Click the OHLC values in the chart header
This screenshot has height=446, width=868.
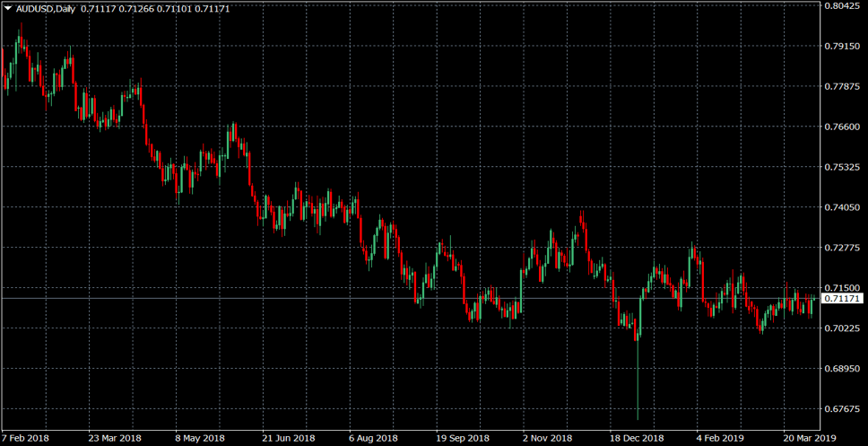pyautogui.click(x=155, y=9)
